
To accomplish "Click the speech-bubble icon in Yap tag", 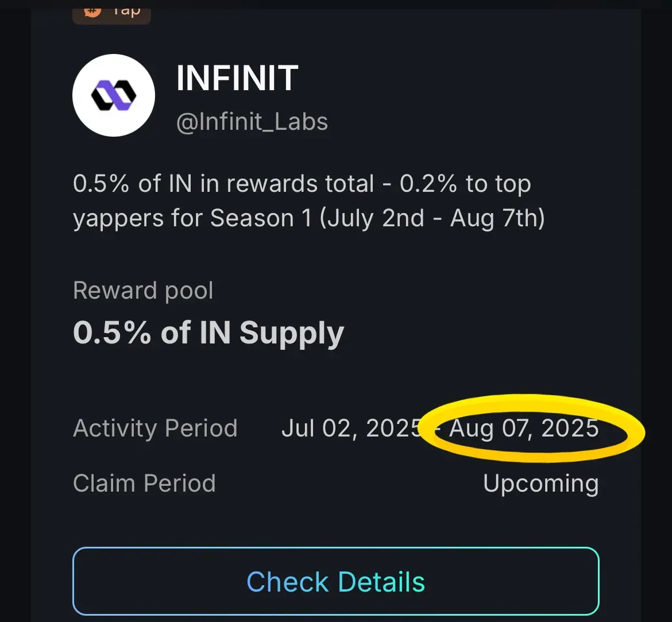I will point(93,11).
